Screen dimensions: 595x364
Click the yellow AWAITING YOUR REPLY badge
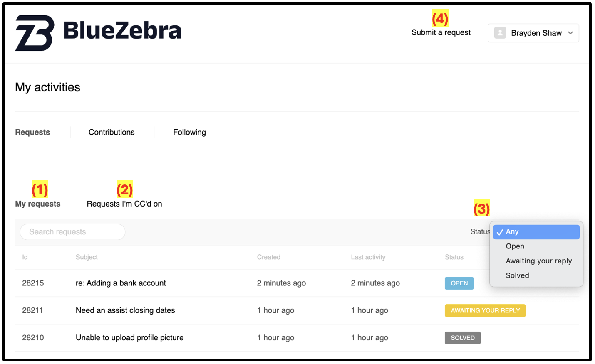click(485, 310)
